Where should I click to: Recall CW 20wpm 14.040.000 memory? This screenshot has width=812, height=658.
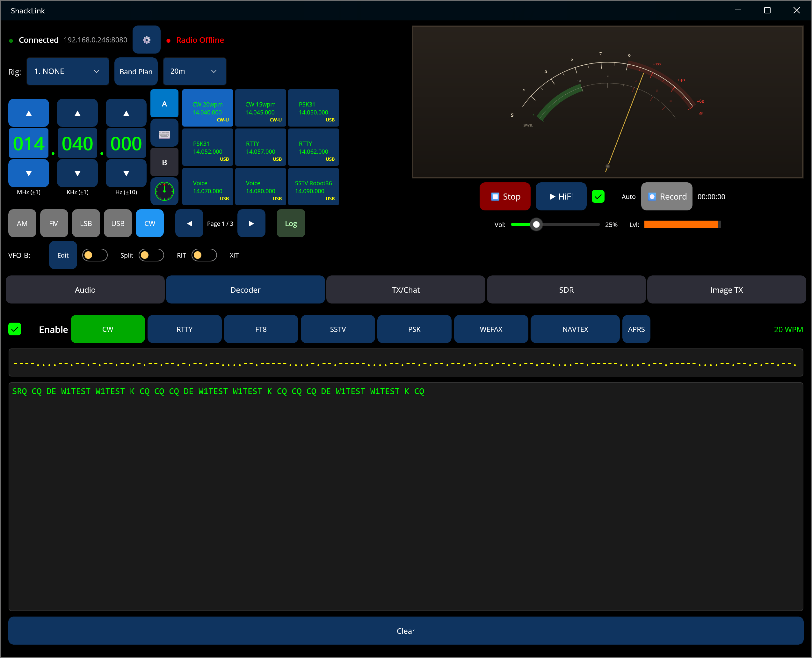click(208, 108)
